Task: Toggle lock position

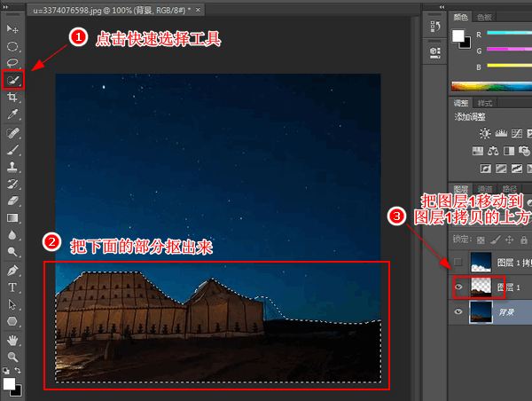Action: click(x=509, y=240)
